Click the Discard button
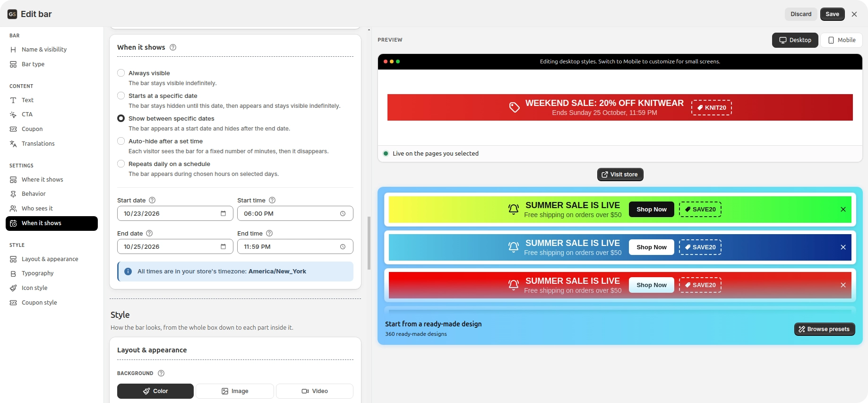868x403 pixels. (801, 14)
